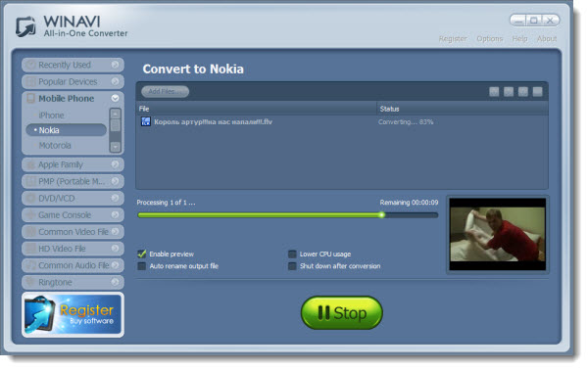Check Shut down after conversion

point(292,266)
